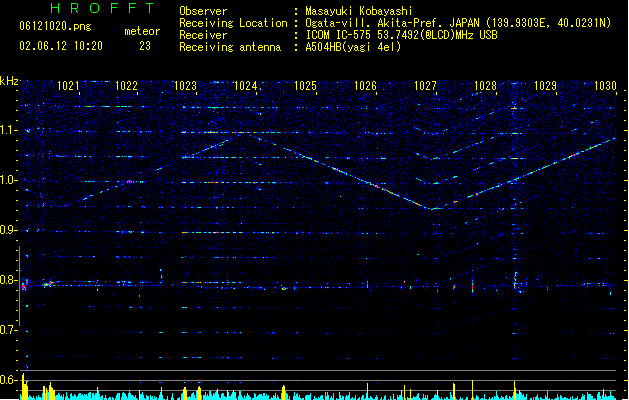Click the 1.0 frequency axis label
The height and width of the screenshot is (400, 629).
pyautogui.click(x=9, y=180)
